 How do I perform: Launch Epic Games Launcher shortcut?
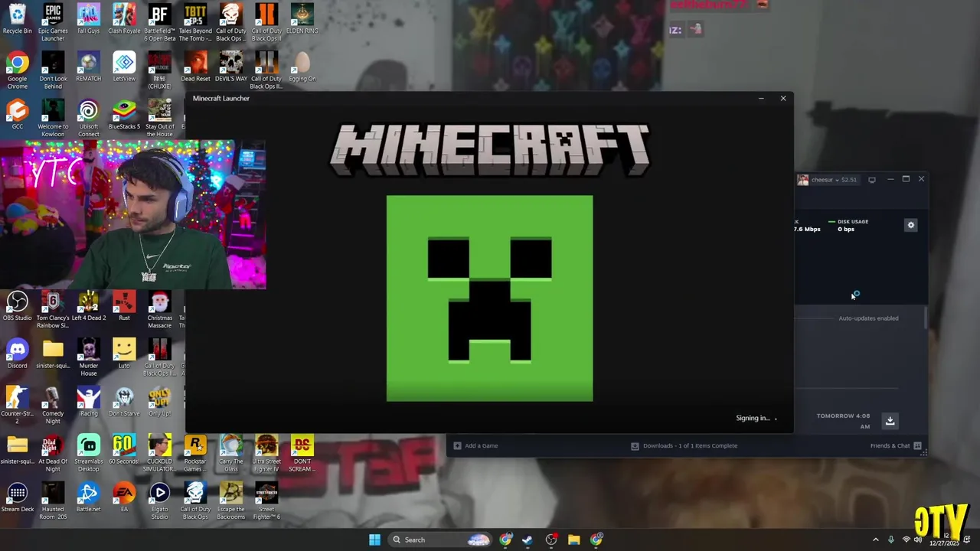tap(53, 22)
